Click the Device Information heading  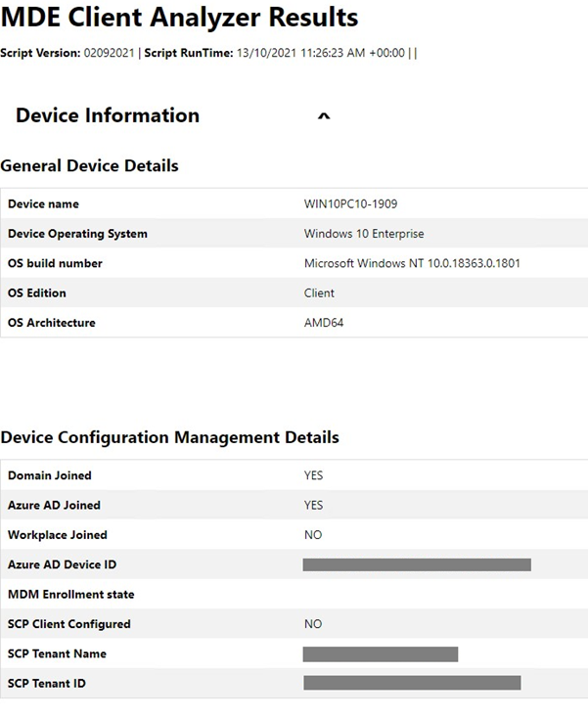[x=108, y=115]
